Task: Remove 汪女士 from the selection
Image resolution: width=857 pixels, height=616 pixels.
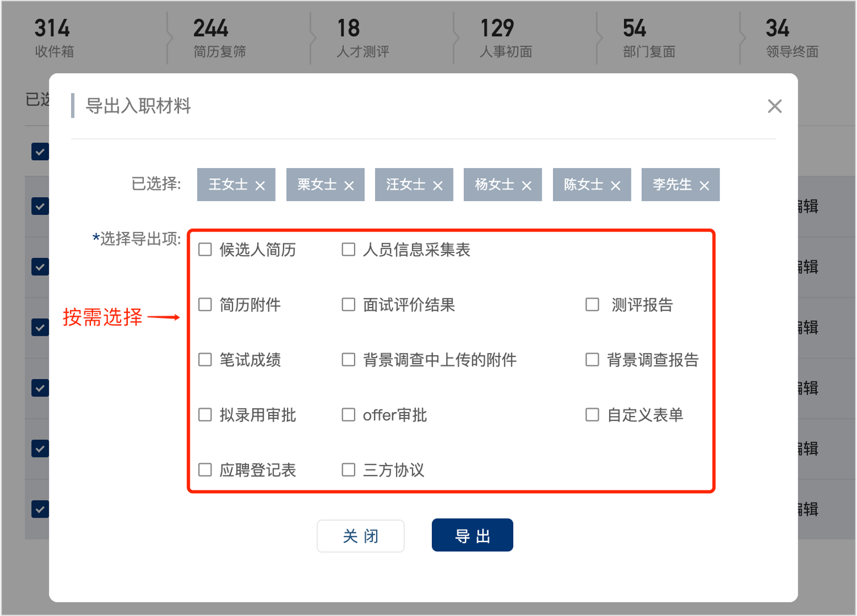Action: (438, 186)
